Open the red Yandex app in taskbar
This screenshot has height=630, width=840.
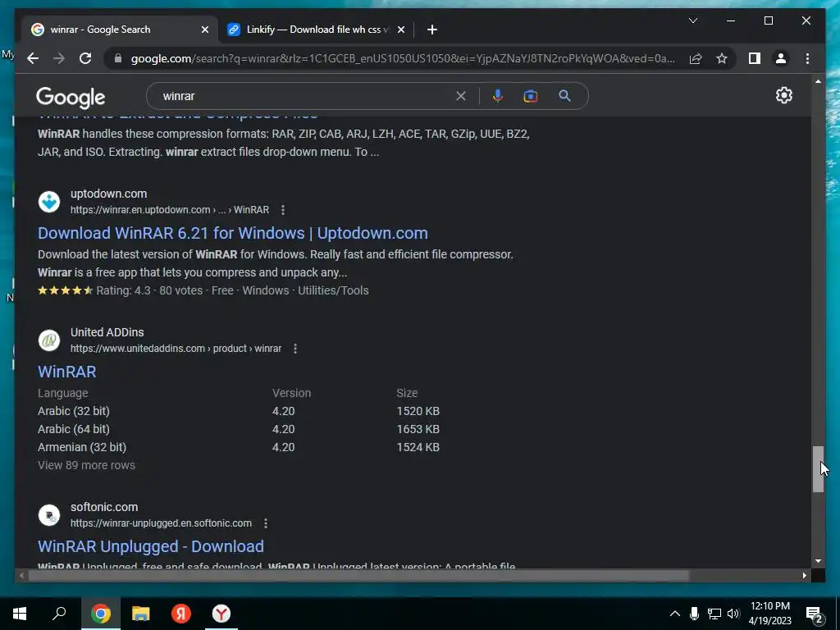click(181, 614)
